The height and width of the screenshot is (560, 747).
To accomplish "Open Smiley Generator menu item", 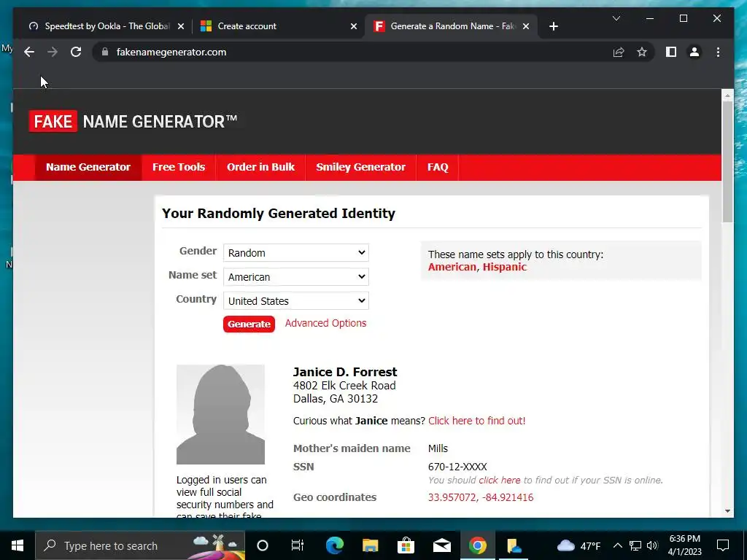I will (x=360, y=167).
